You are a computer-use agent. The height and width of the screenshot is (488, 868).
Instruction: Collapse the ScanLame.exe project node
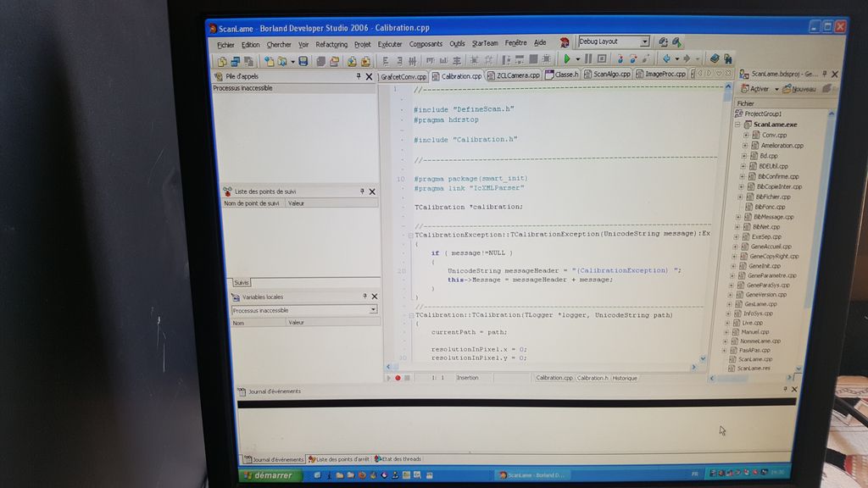click(x=737, y=125)
